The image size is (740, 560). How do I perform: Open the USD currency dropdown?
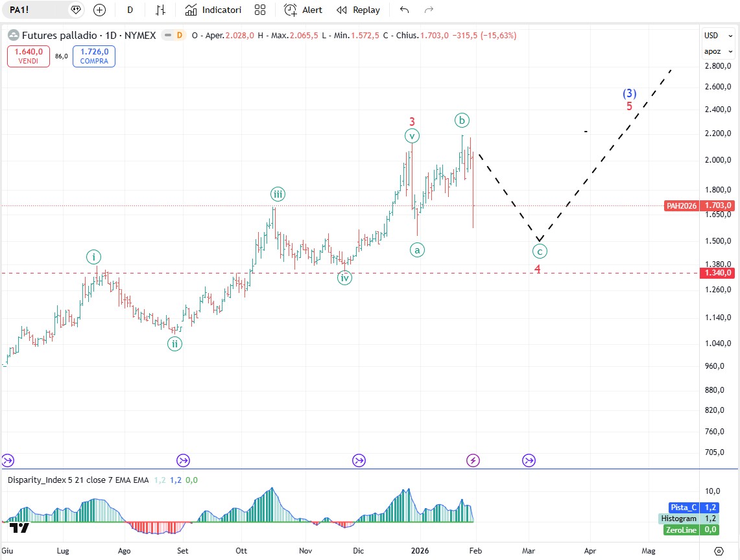pyautogui.click(x=711, y=35)
